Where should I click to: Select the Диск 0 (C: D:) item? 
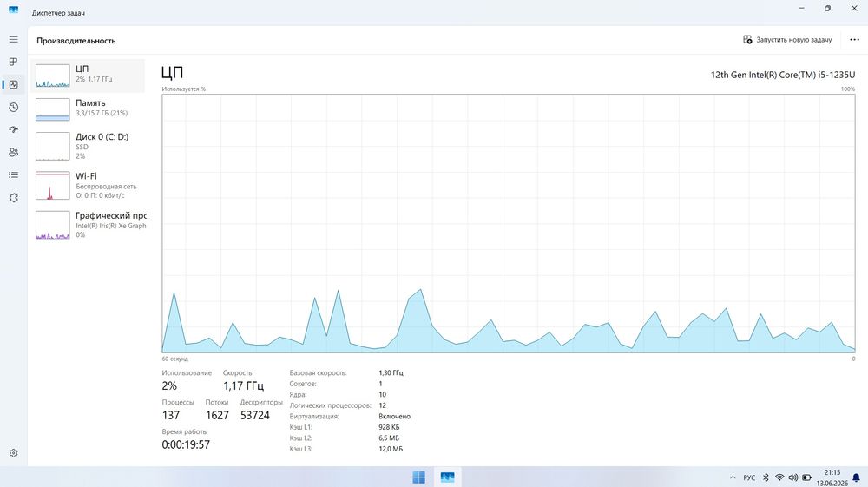coord(88,146)
